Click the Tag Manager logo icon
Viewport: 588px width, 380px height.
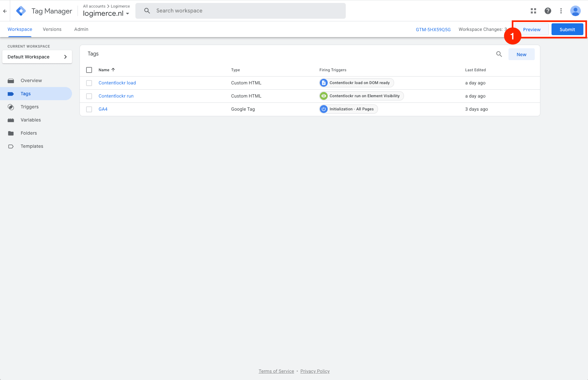coord(21,11)
